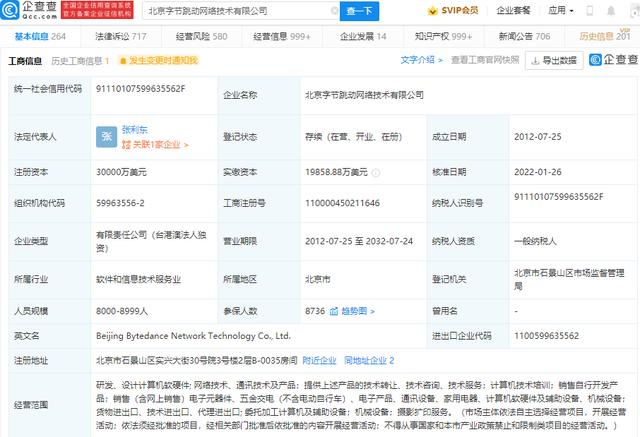This screenshot has height=437, width=640.
Task: Click the trend chart icon beside 8736
Action: coord(333,311)
